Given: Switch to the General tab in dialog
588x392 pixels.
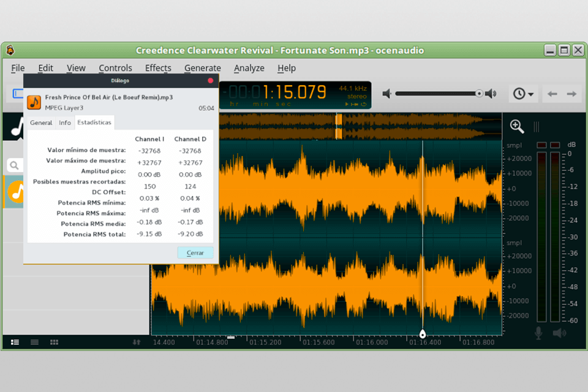Looking at the screenshot, I should 41,123.
